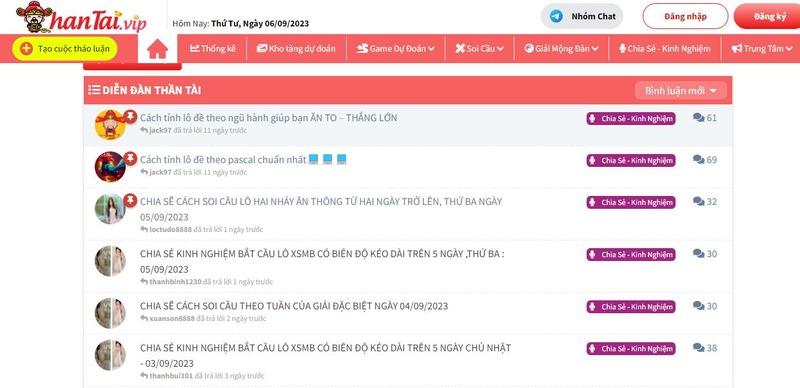
Task: Click comment icon showing 69 replies
Action: (698, 159)
